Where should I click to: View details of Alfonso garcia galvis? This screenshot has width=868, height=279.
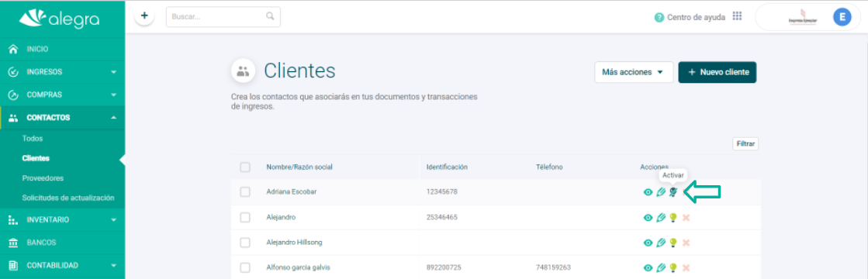click(x=648, y=268)
